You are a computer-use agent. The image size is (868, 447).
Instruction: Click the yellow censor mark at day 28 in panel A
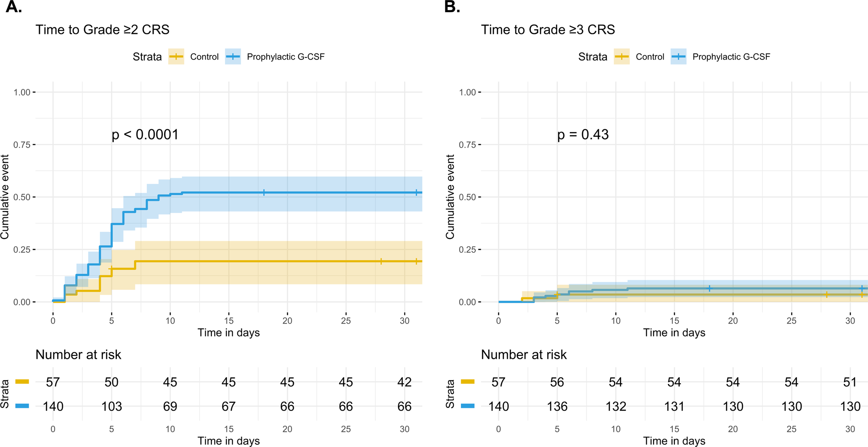(381, 262)
